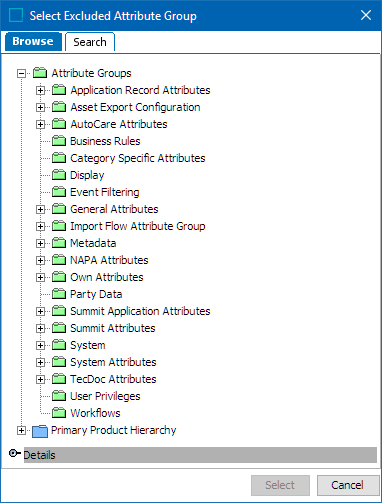Expand General Attributes node

[x=40, y=209]
